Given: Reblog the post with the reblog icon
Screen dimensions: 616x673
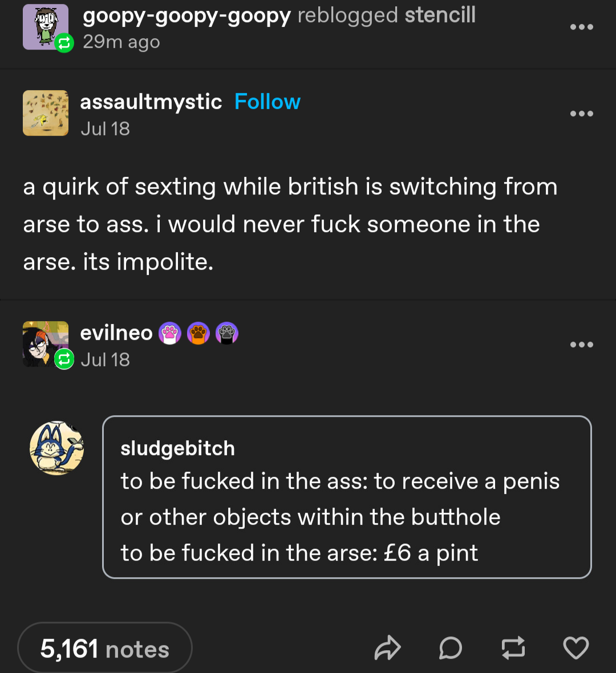Looking at the screenshot, I should click(513, 648).
